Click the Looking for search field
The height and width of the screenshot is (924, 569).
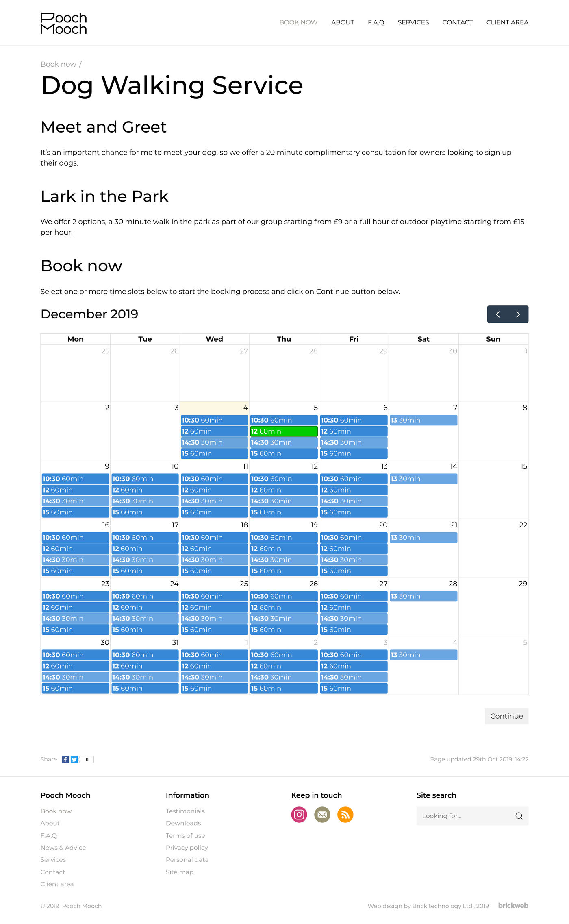point(465,816)
